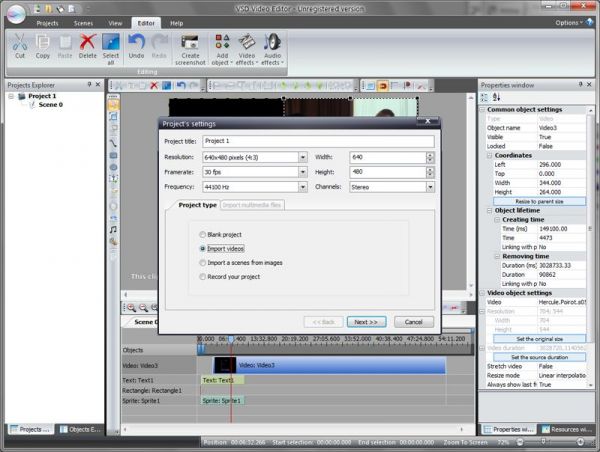
Task: Click the red Delete icon
Action: tap(88, 42)
